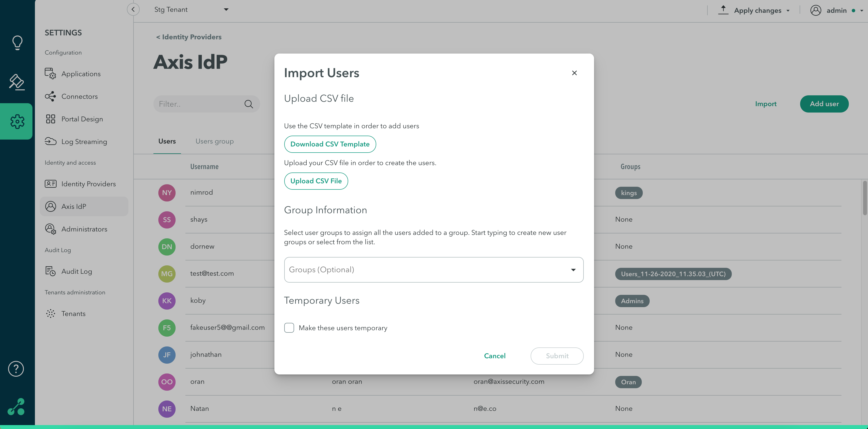Click the Admins group tag

click(x=632, y=301)
